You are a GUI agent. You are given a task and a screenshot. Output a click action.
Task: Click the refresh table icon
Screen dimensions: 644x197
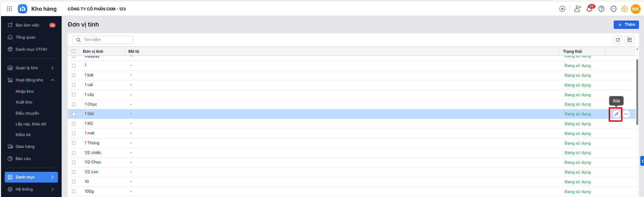pos(618,40)
